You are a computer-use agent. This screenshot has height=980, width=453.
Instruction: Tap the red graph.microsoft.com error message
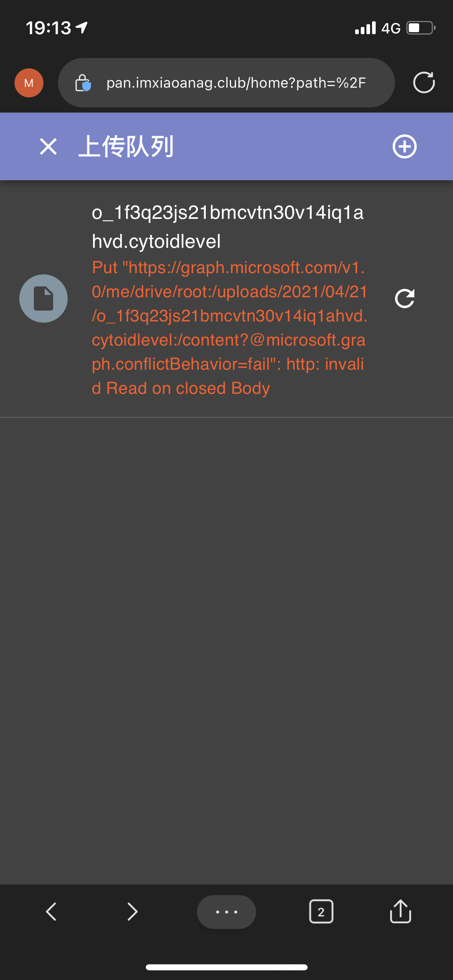230,328
